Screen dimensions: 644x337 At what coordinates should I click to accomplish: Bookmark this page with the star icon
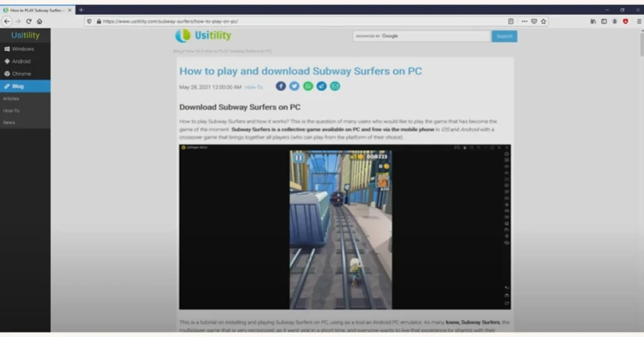(543, 21)
